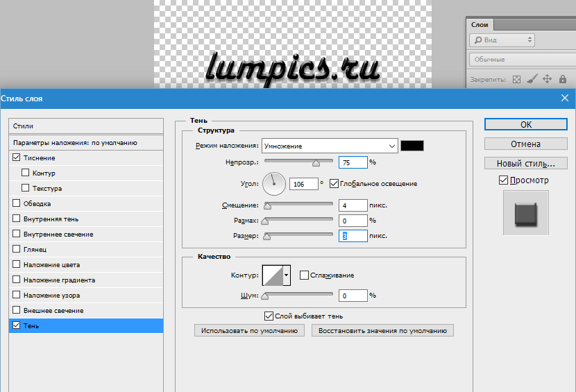Click Использовать по умолчанию button
The image size is (576, 392).
pos(249,330)
